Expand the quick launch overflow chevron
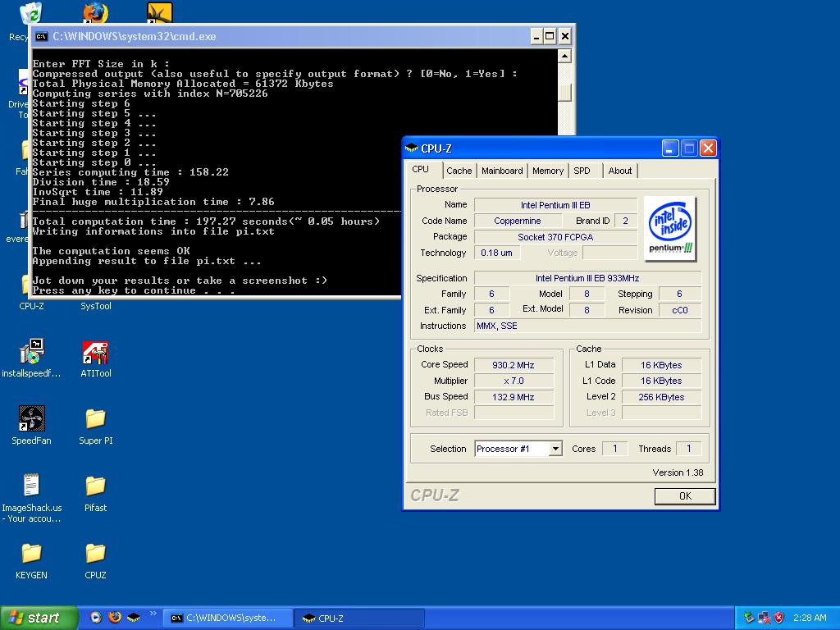The height and width of the screenshot is (630, 840). (x=153, y=614)
